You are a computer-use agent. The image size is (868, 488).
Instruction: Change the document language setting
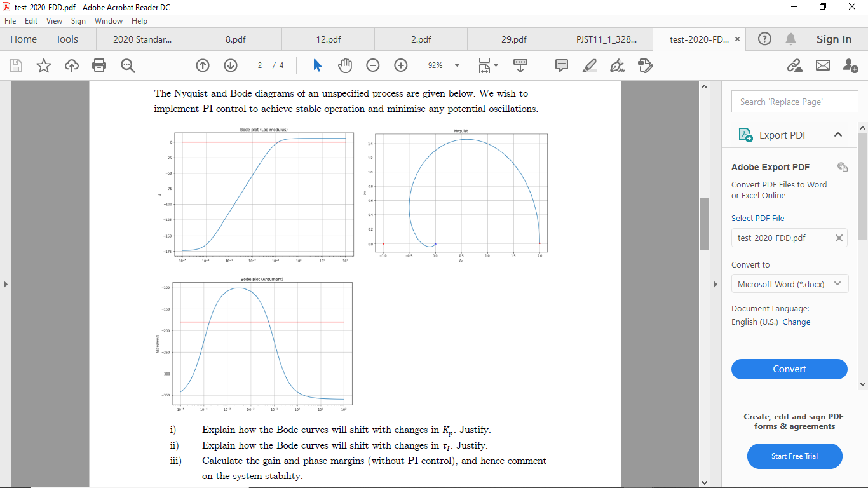click(x=796, y=322)
